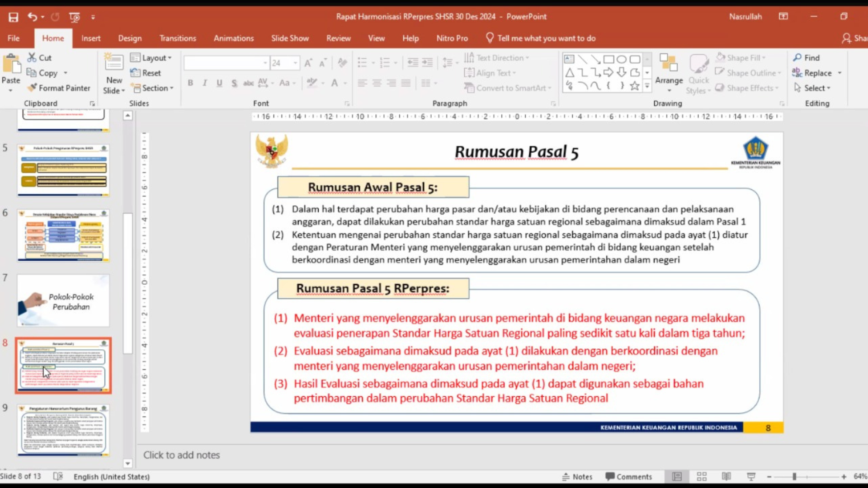Align text left in paragraph group
This screenshot has width=868, height=488.
click(362, 83)
